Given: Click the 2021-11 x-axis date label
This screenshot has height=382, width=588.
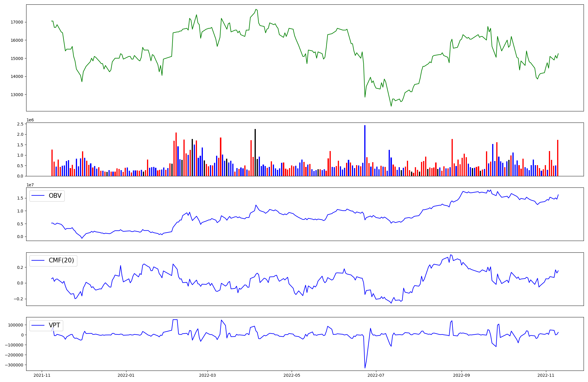Looking at the screenshot, I should click(x=42, y=375).
